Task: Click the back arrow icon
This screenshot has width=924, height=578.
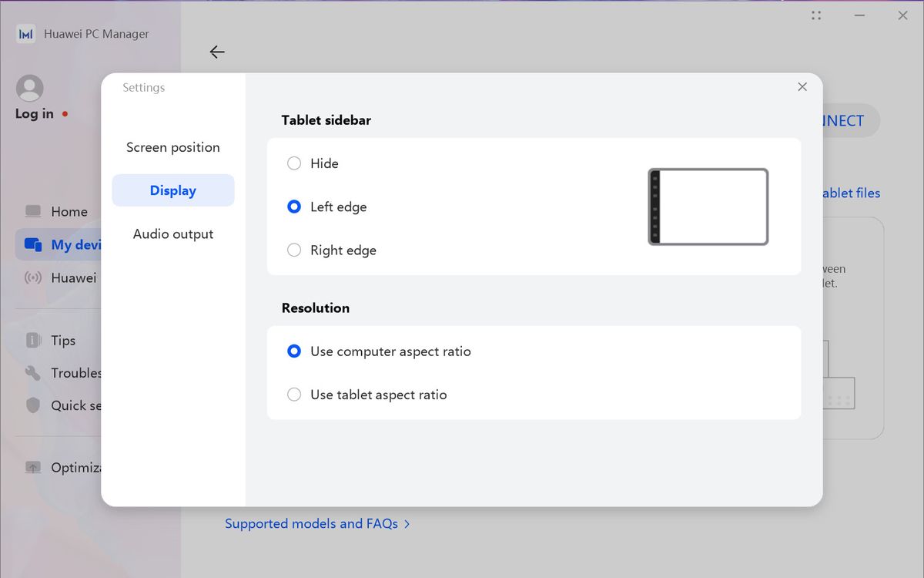Action: click(x=217, y=52)
